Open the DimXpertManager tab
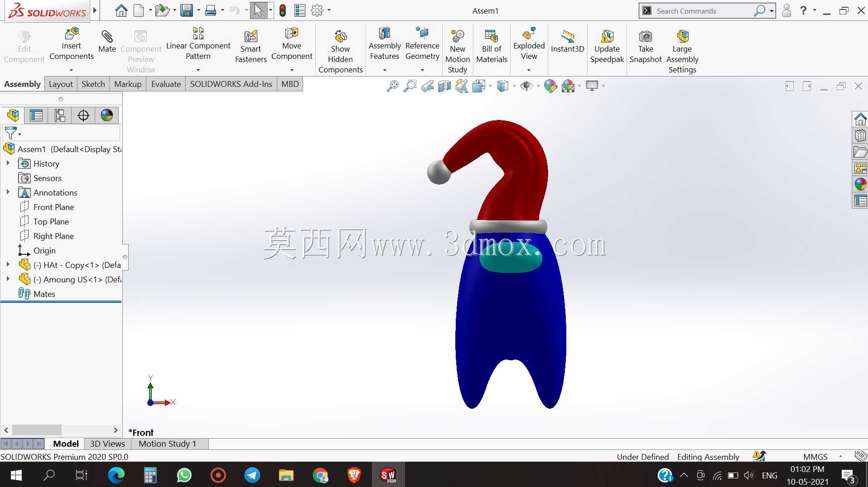The height and width of the screenshot is (487, 868). click(83, 115)
